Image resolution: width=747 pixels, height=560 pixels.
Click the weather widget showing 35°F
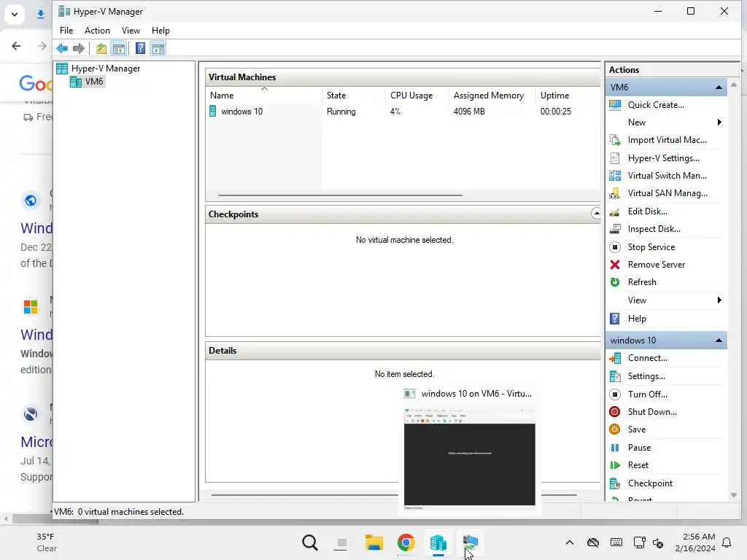(x=47, y=542)
